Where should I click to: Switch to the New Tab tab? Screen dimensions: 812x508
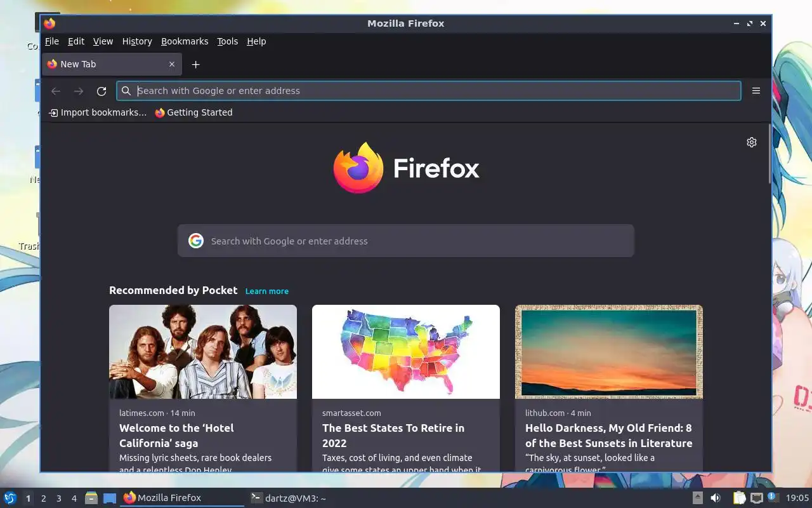point(112,64)
